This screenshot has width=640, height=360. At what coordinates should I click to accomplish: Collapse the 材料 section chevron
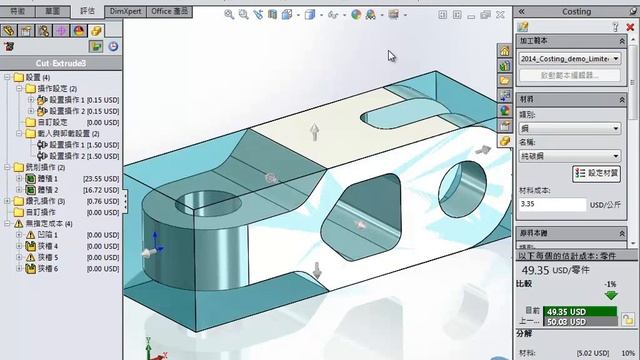(x=622, y=100)
